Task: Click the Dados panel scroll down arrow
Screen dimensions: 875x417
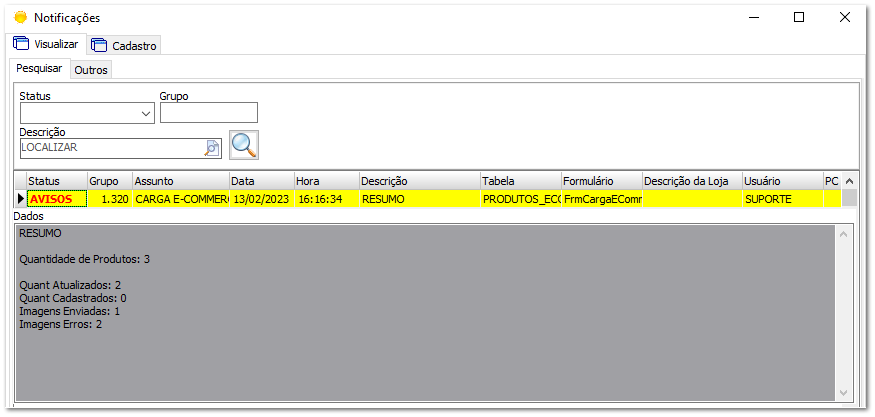Action: (842, 392)
